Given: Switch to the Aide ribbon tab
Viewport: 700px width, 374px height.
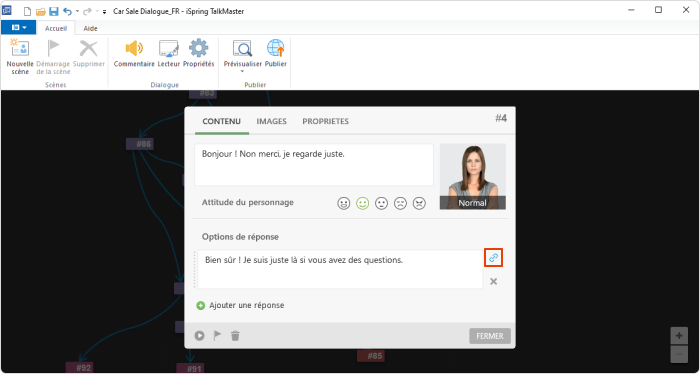Looking at the screenshot, I should [91, 28].
